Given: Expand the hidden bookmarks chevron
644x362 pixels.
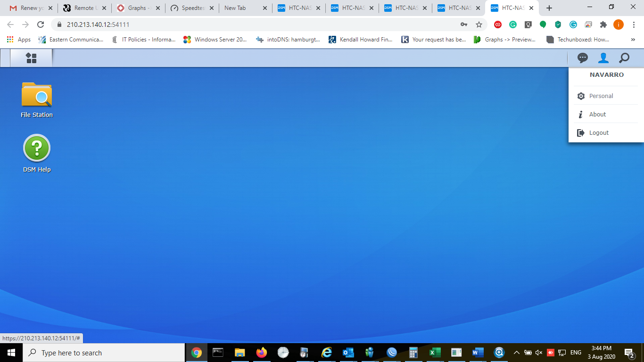Looking at the screenshot, I should 633,40.
